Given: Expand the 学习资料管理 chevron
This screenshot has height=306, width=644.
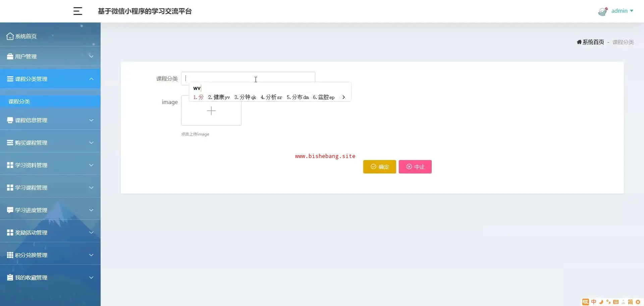Looking at the screenshot, I should pos(91,165).
